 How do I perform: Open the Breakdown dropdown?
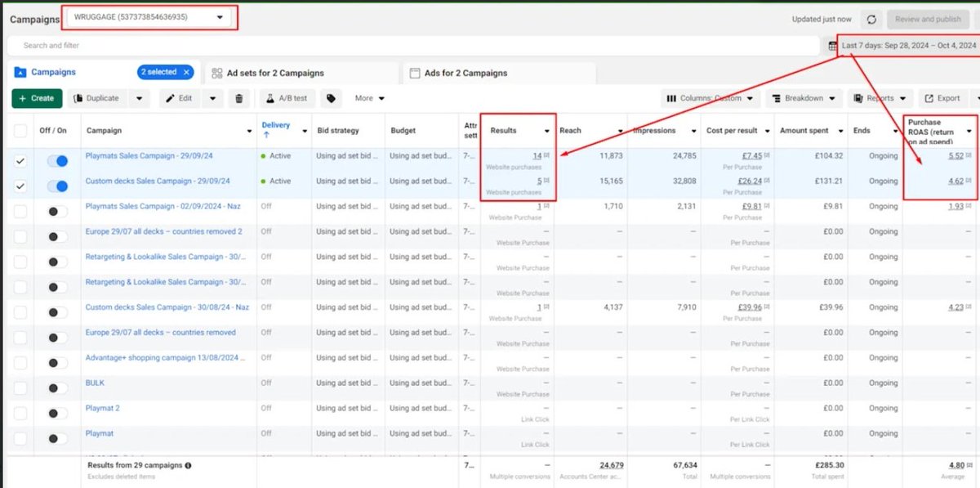[x=803, y=98]
